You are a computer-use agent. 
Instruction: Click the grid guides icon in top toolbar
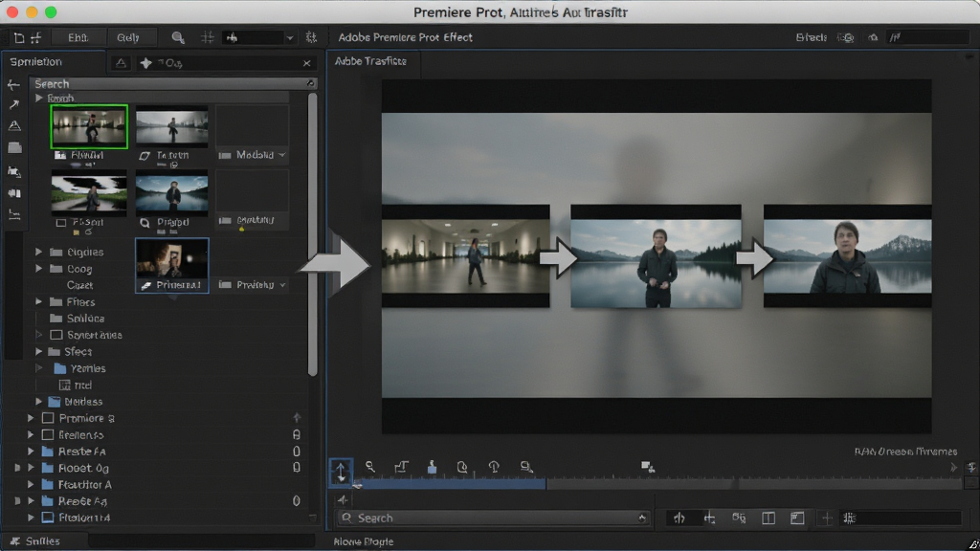[208, 38]
